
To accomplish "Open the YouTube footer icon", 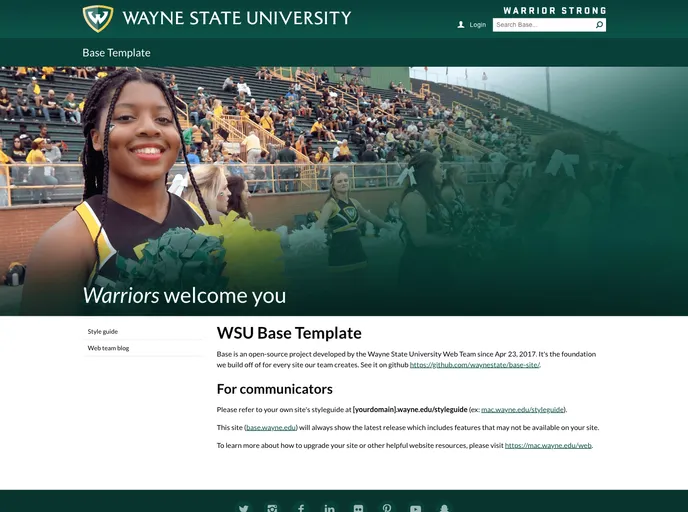I will 416,508.
